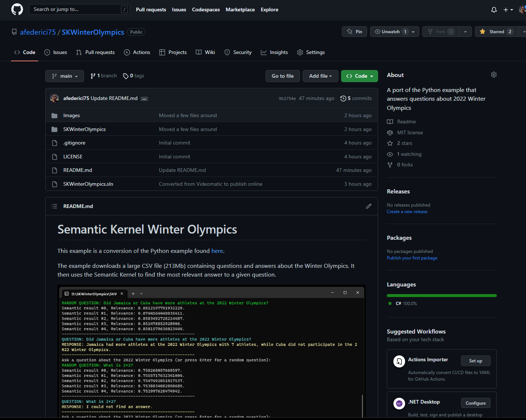Click the Readme book icon in About
Viewport: 526px width, 420px height.
coord(390,122)
